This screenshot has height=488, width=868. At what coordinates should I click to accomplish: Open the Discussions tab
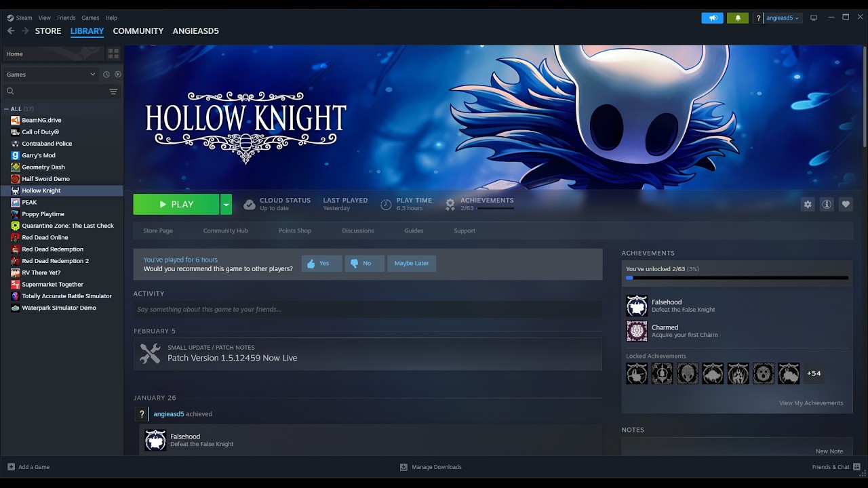click(358, 230)
